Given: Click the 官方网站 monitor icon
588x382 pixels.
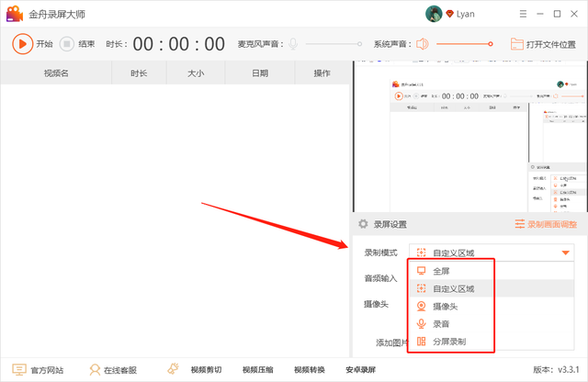Looking at the screenshot, I should coord(18,370).
